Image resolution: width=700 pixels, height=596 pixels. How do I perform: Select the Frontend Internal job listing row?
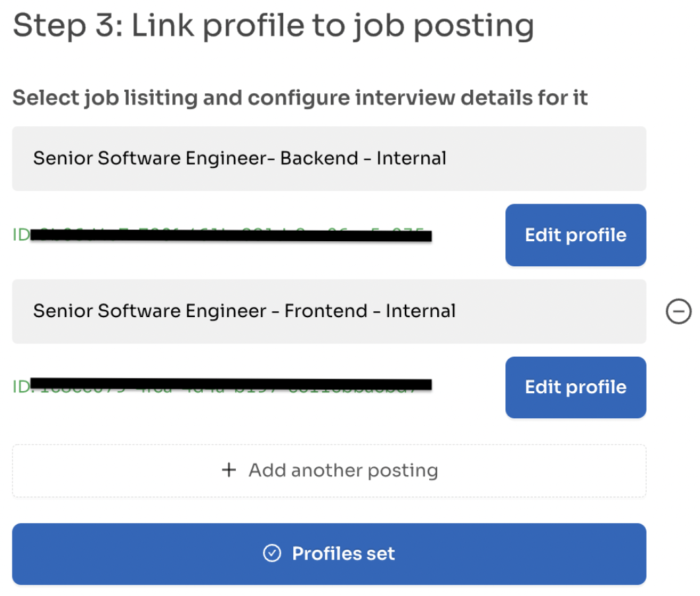(x=329, y=311)
